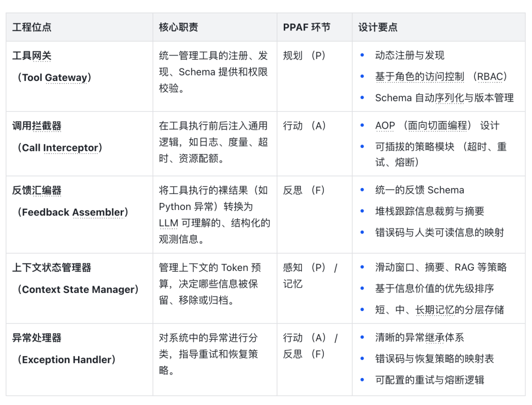Click the 可配置的重试与熔断逻辑 bullet
The height and width of the screenshot is (405, 532).
[429, 380]
